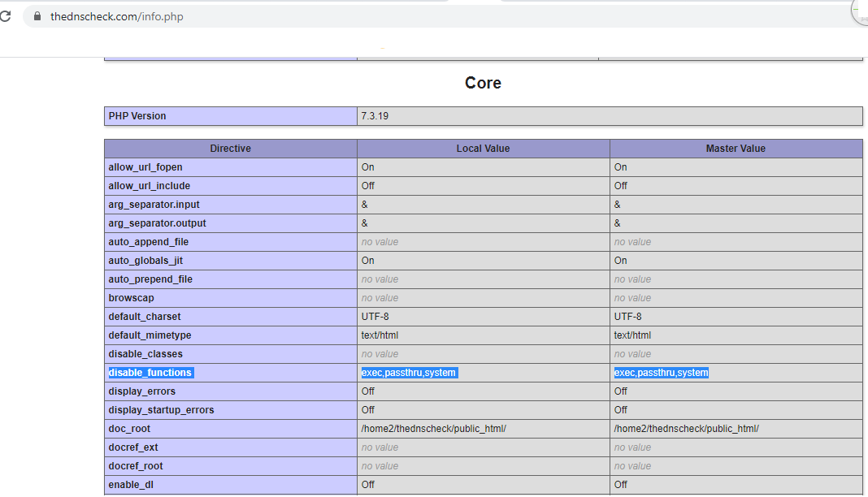The width and height of the screenshot is (868, 497).
Task: Select the 'allow_url_fopen' directive cell
Action: [x=231, y=167]
